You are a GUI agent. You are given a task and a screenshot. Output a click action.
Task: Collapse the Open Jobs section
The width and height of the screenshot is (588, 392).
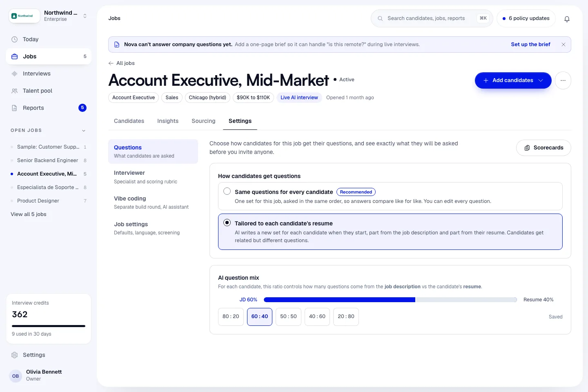coord(84,131)
